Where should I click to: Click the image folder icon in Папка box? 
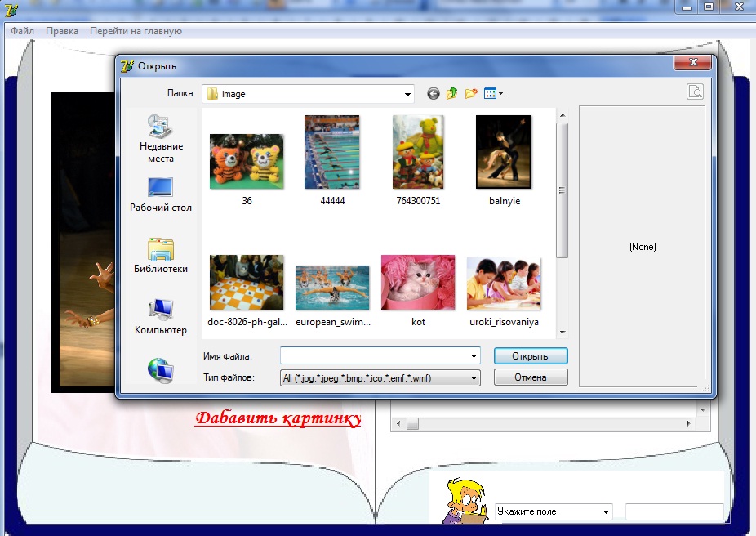[212, 94]
